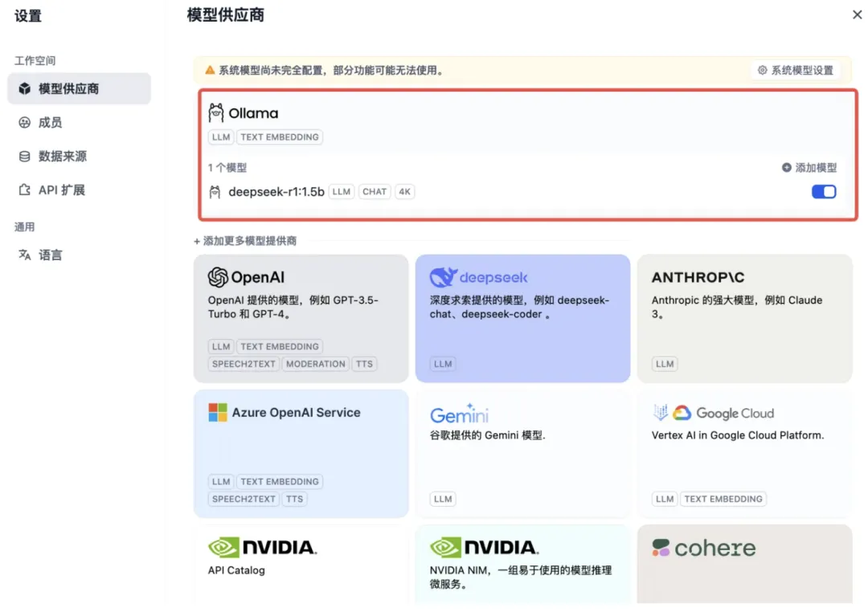868x612 pixels.
Task: Click the database icon beside 数据来源
Action: pyautogui.click(x=24, y=156)
